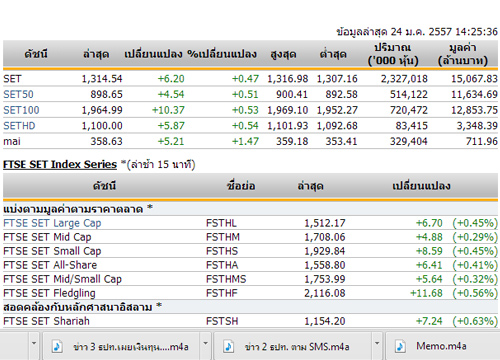Image resolution: width=500 pixels, height=360 pixels.
Task: Select mai value 711.96
Action: pyautogui.click(x=482, y=141)
